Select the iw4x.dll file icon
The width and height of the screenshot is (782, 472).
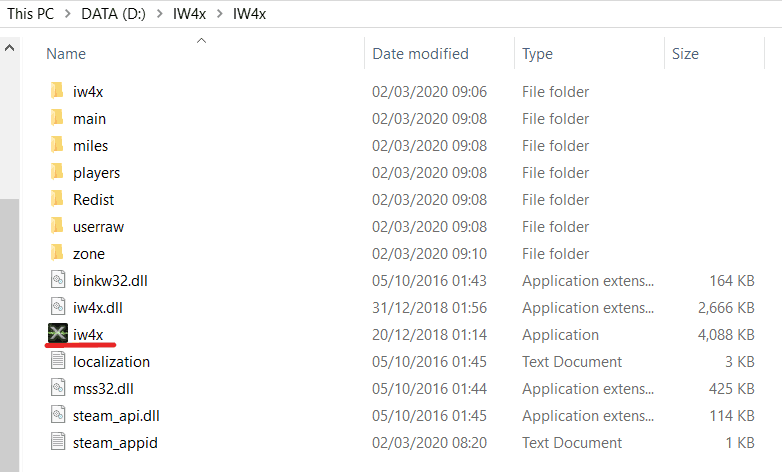pyautogui.click(x=58, y=306)
